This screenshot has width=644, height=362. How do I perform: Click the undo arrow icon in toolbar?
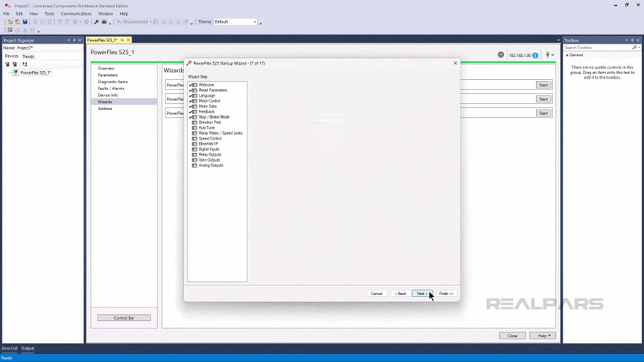tap(60, 21)
